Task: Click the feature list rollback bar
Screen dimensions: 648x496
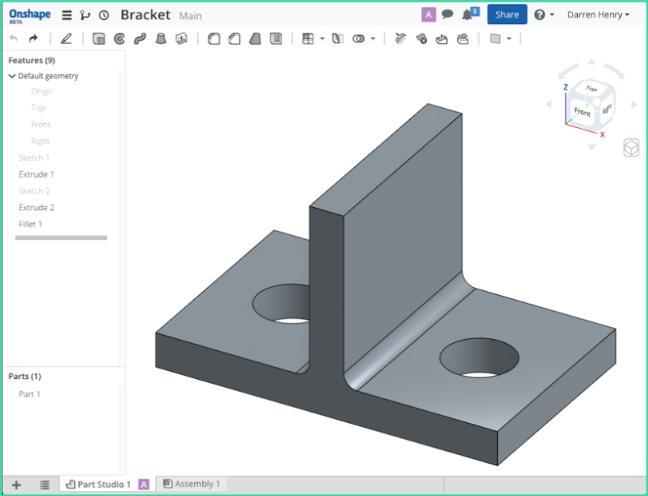Action: (61, 238)
